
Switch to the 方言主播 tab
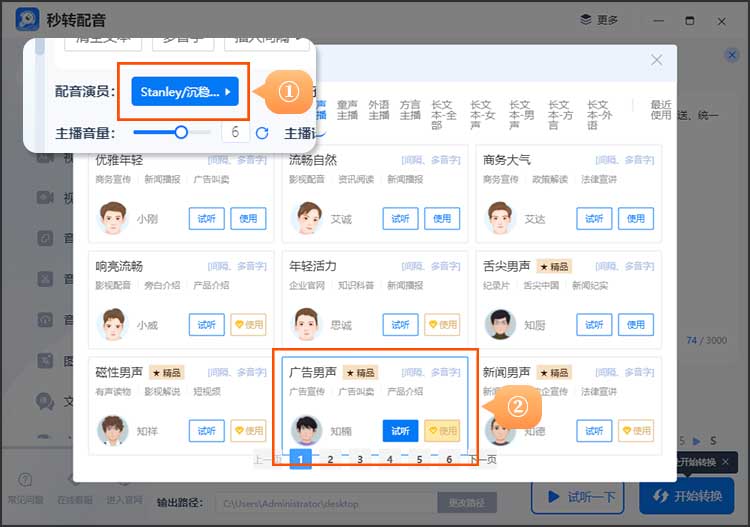pos(410,110)
